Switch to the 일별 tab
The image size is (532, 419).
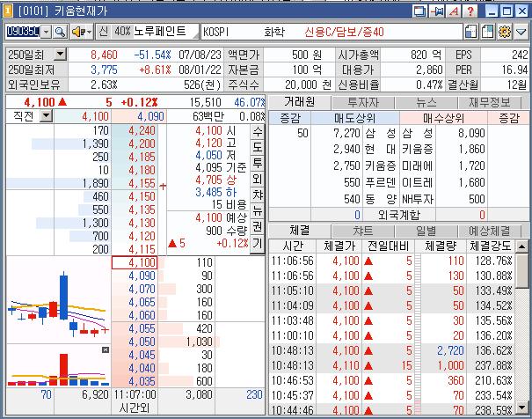426,232
